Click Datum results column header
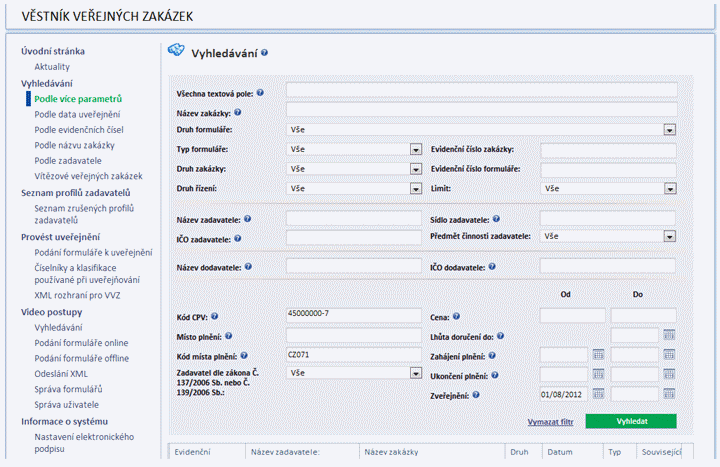The image size is (720, 467). pyautogui.click(x=560, y=452)
